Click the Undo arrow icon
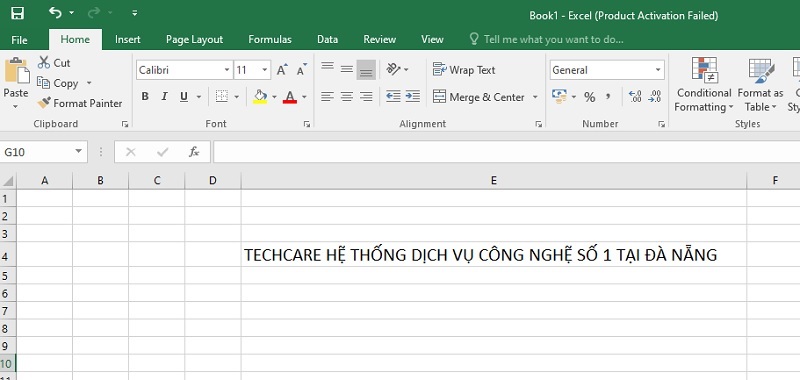The height and width of the screenshot is (380, 800). [x=55, y=13]
